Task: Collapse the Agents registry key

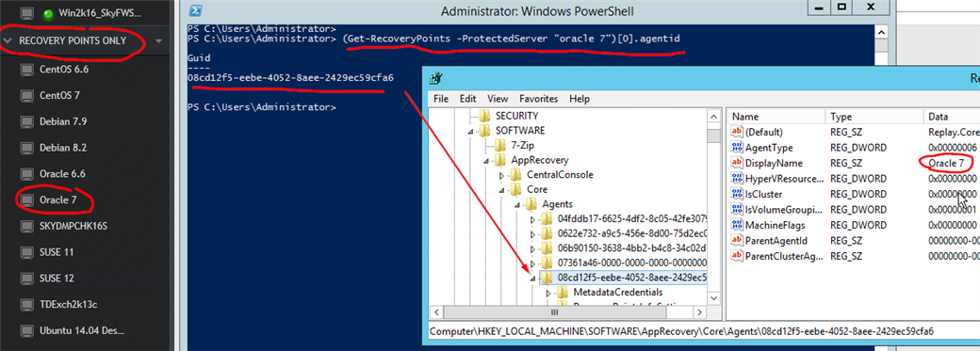Action: point(518,205)
